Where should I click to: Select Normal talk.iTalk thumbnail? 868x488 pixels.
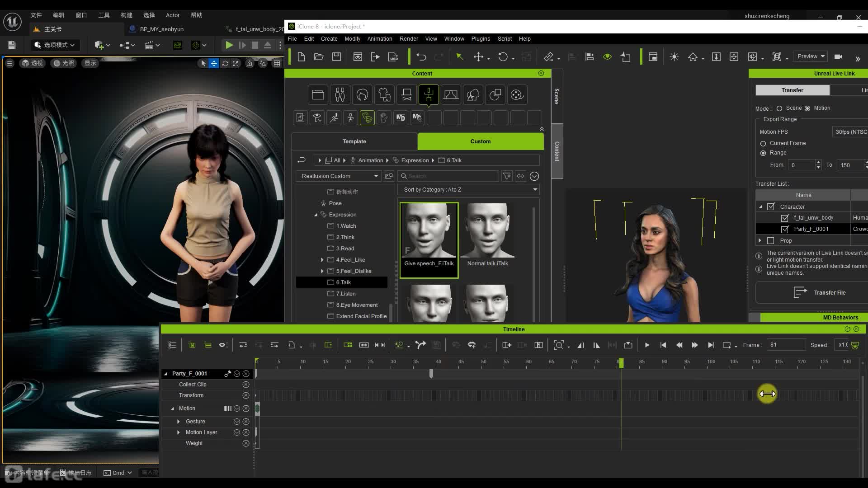(x=487, y=235)
